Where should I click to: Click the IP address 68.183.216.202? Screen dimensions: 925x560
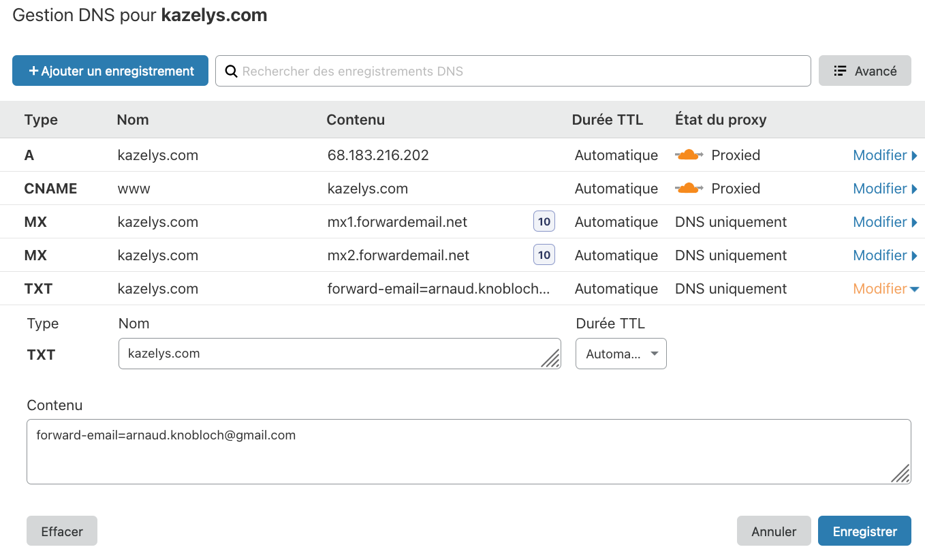pyautogui.click(x=378, y=155)
